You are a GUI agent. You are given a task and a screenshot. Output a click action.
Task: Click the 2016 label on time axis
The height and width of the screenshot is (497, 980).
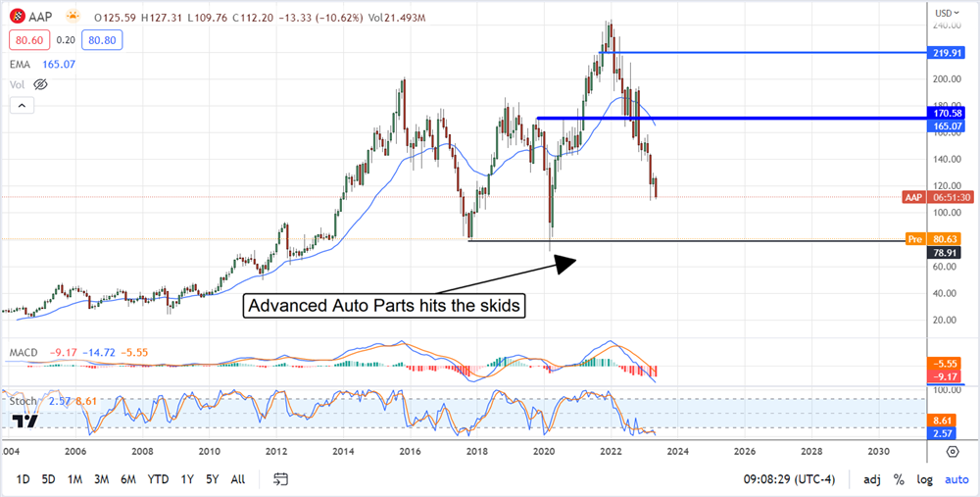(x=410, y=451)
